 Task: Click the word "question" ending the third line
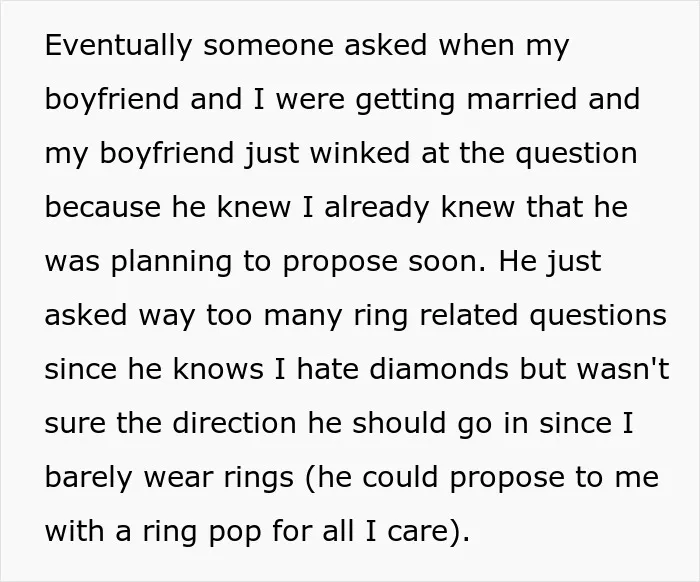pos(576,155)
